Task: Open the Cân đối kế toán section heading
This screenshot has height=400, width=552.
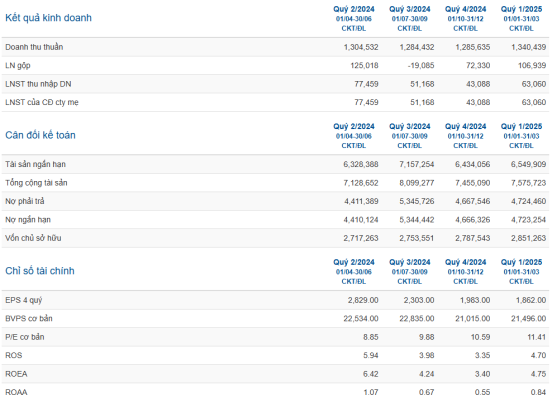Action: [40, 135]
